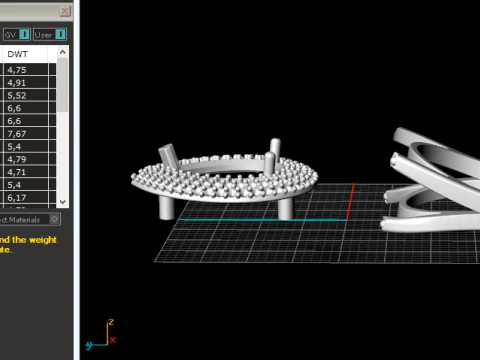The width and height of the screenshot is (480, 360).
Task: Select the 6,17 DWT cell
Action: pos(25,198)
